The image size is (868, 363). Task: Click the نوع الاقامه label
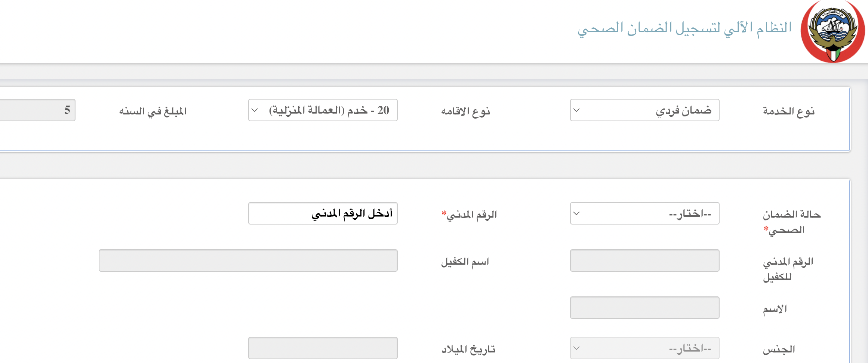(465, 111)
